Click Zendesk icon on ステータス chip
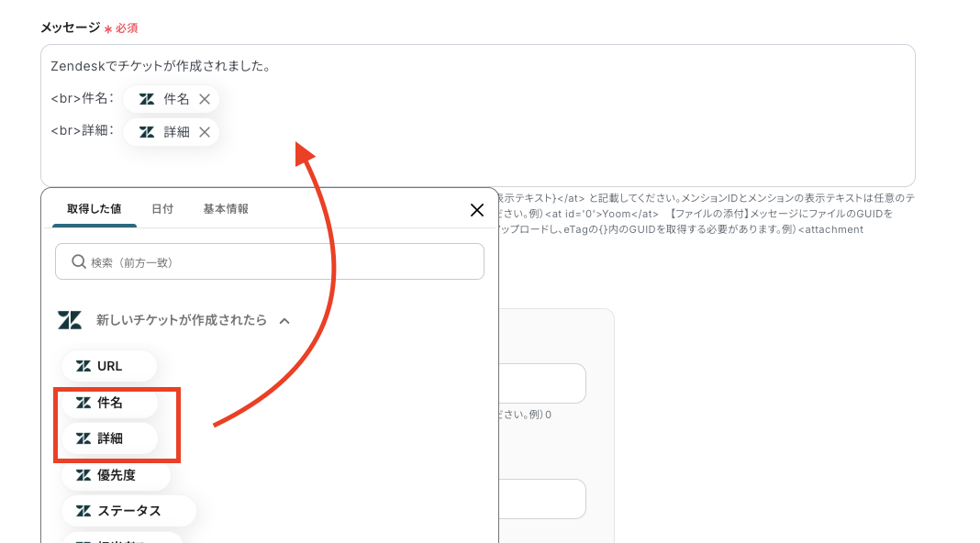980x543 pixels. coord(84,511)
